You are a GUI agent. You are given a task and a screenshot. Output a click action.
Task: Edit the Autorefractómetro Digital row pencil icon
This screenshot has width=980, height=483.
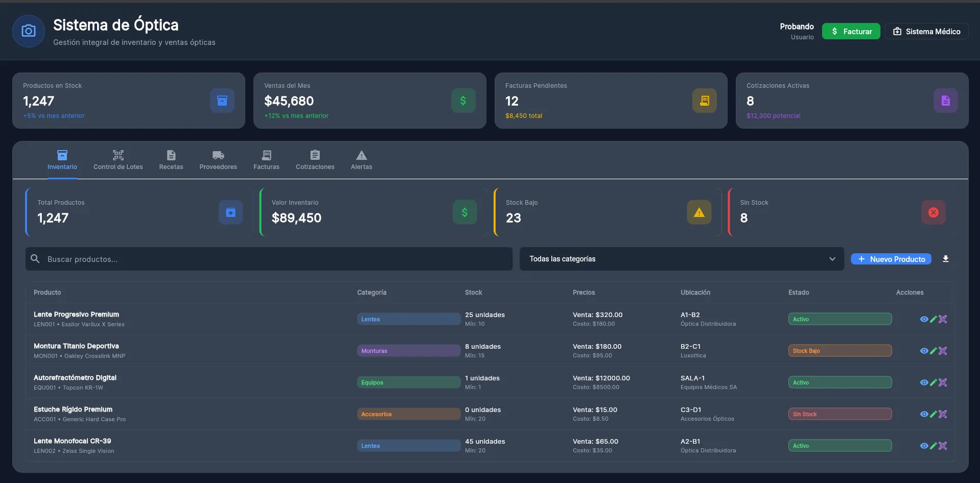pyautogui.click(x=934, y=382)
